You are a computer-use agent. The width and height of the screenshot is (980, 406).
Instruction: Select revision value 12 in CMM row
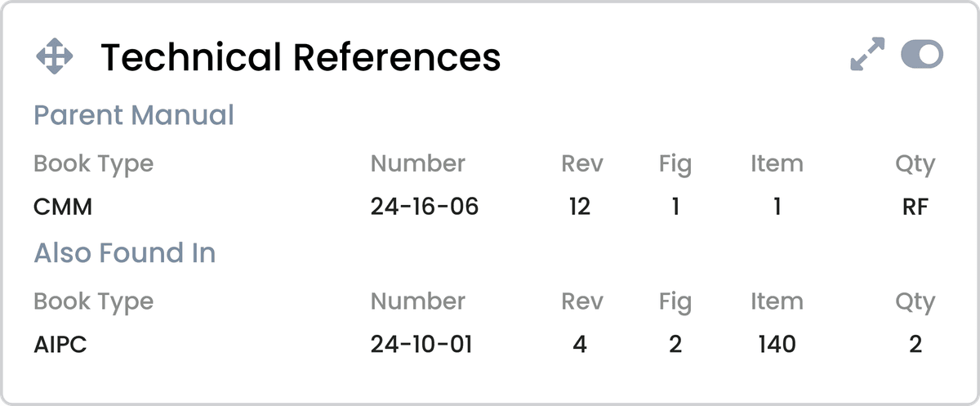[580, 207]
